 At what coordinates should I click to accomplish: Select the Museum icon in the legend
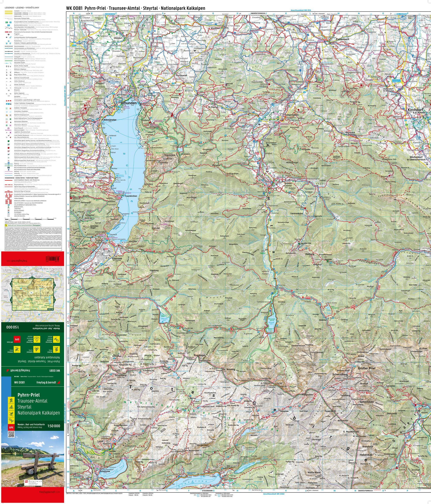[x=11, y=125]
